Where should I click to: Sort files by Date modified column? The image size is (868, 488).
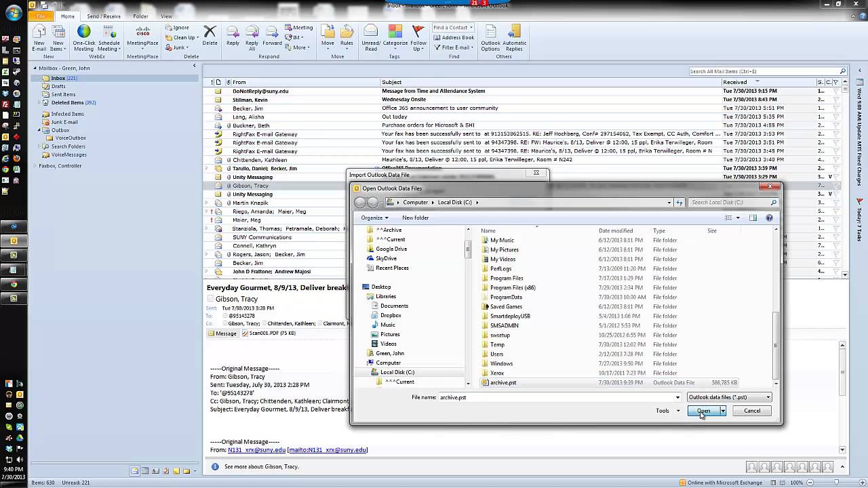click(616, 231)
